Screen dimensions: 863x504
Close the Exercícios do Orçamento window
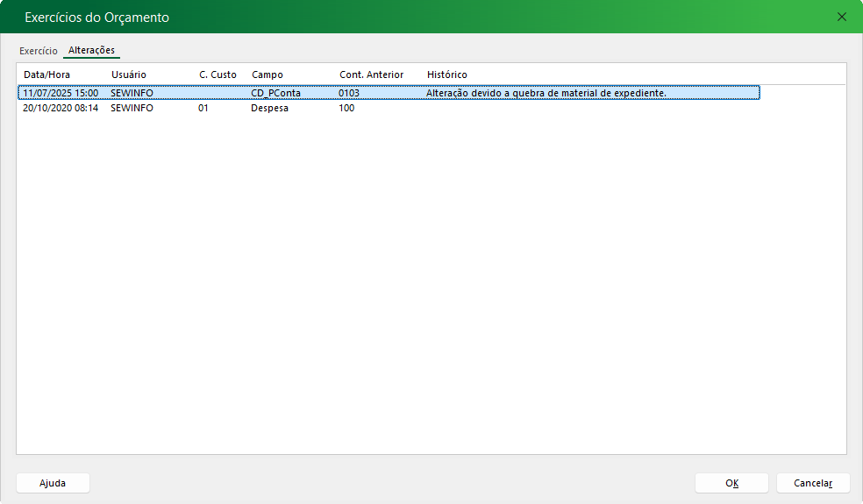coord(842,17)
